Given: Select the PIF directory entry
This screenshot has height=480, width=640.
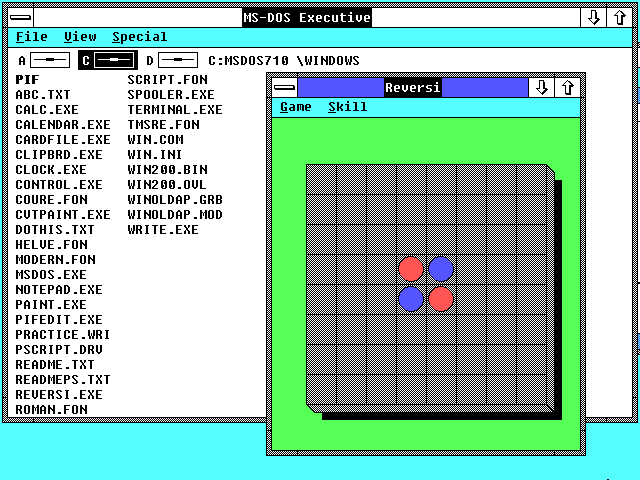Looking at the screenshot, I should pos(27,80).
